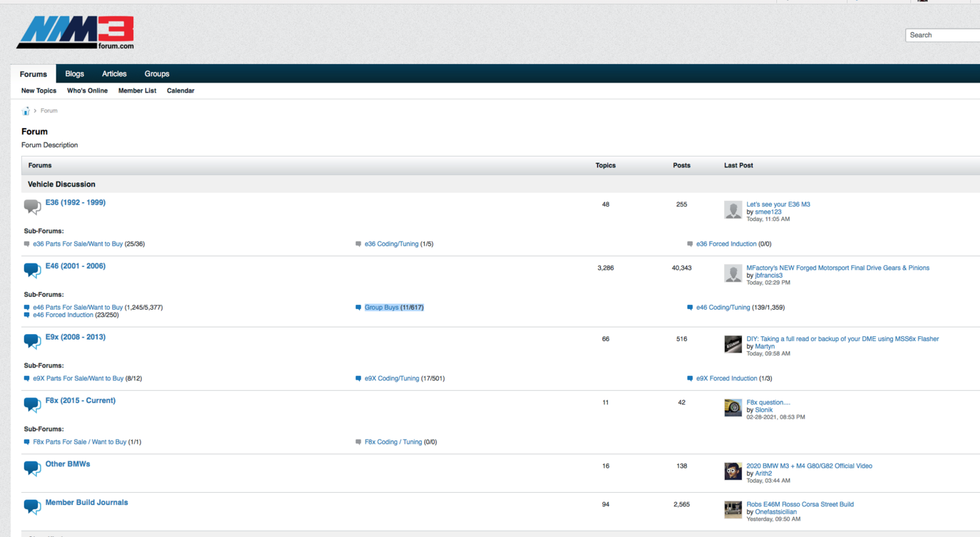Click the E9x forum speech bubble icon
Image resolution: width=980 pixels, height=537 pixels.
tap(32, 341)
